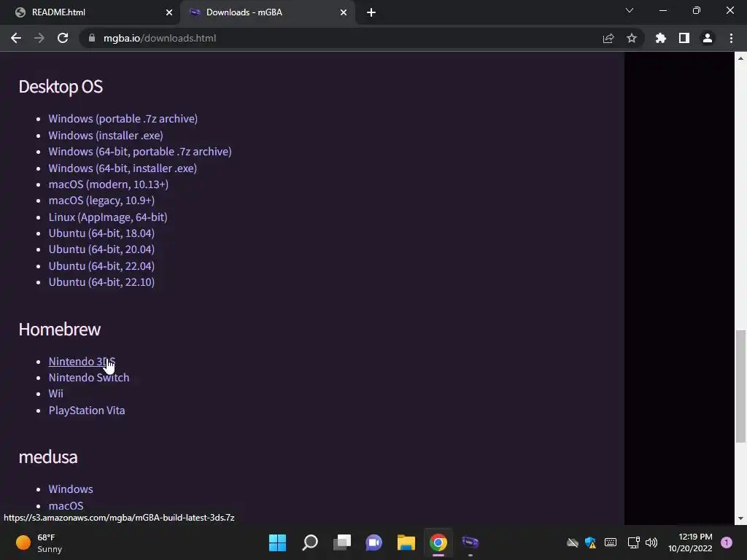
Task: Open Windows Security tray icon
Action: [591, 542]
